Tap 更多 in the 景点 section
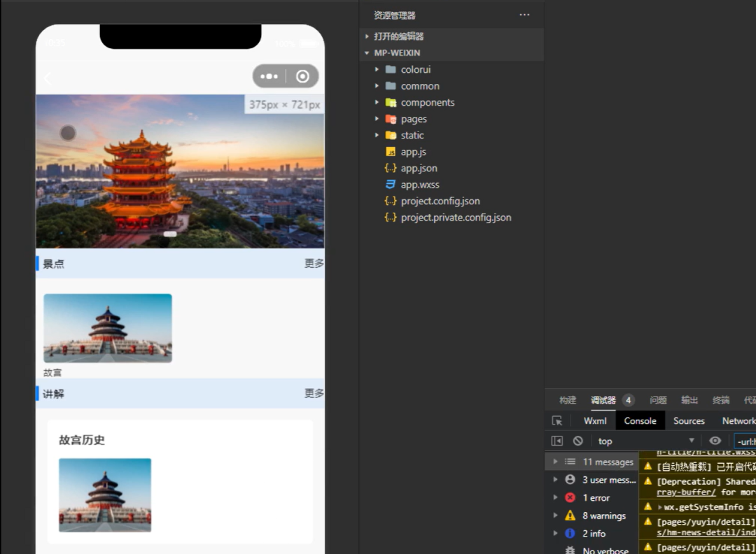 pyautogui.click(x=314, y=263)
